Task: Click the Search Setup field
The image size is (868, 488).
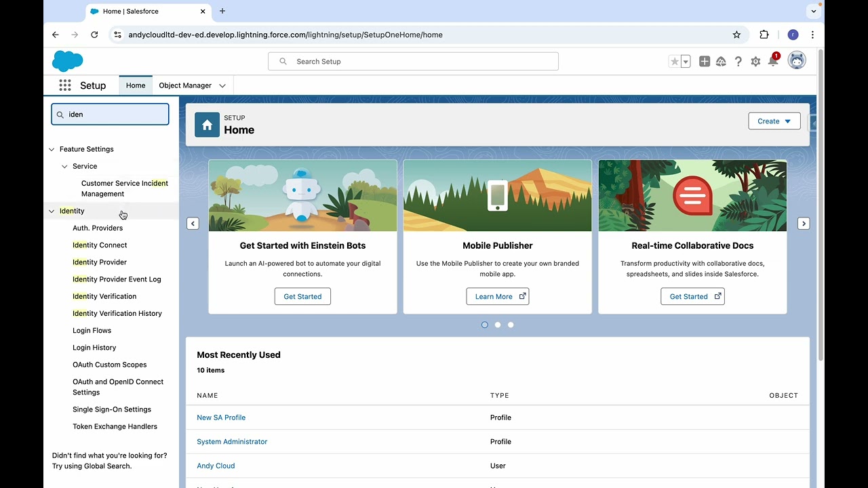Action: 413,62
